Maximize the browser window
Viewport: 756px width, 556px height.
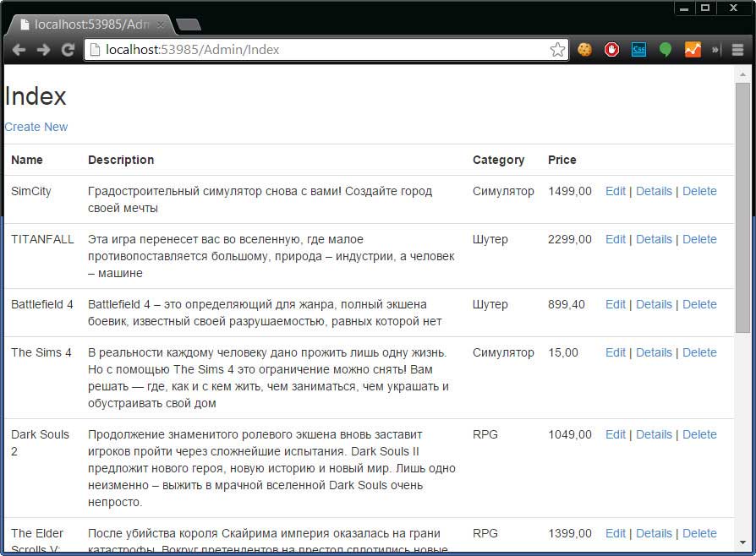[x=705, y=8]
